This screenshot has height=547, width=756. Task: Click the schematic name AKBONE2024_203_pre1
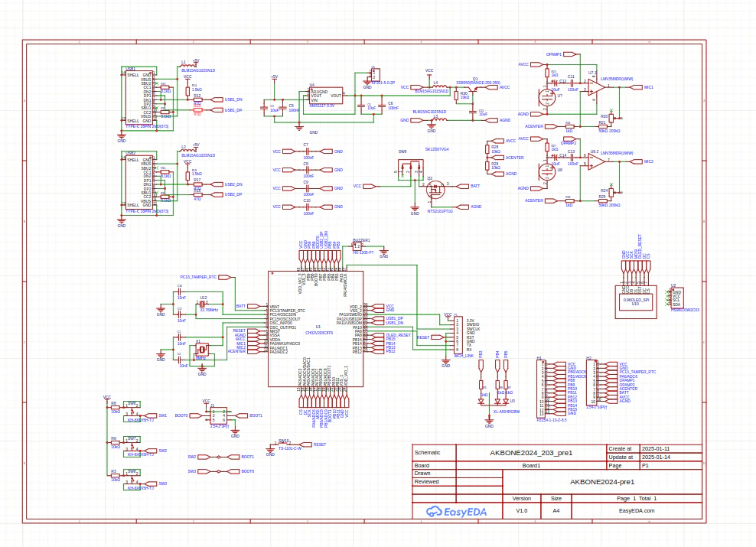531,453
